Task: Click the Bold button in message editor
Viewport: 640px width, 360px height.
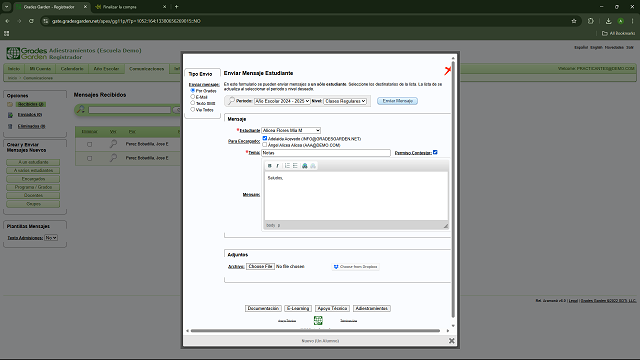Action: [269, 166]
